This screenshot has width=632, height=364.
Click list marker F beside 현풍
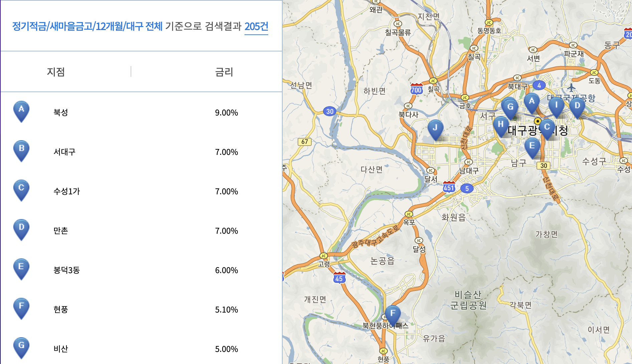click(21, 309)
